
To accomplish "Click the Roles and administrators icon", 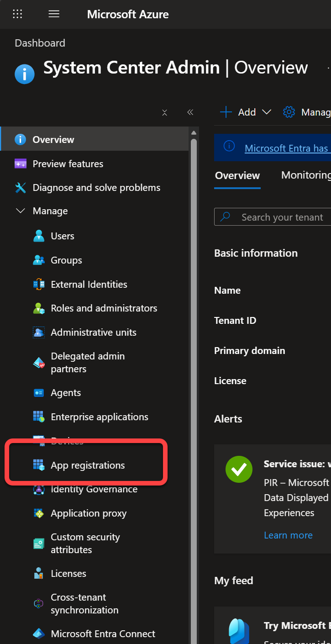I will click(x=39, y=308).
